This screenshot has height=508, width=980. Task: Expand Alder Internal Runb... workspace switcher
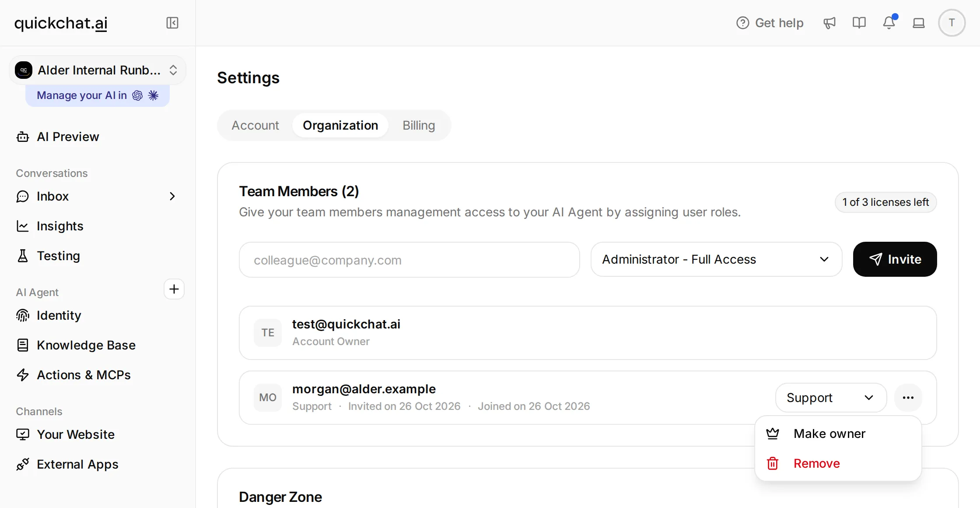point(98,70)
